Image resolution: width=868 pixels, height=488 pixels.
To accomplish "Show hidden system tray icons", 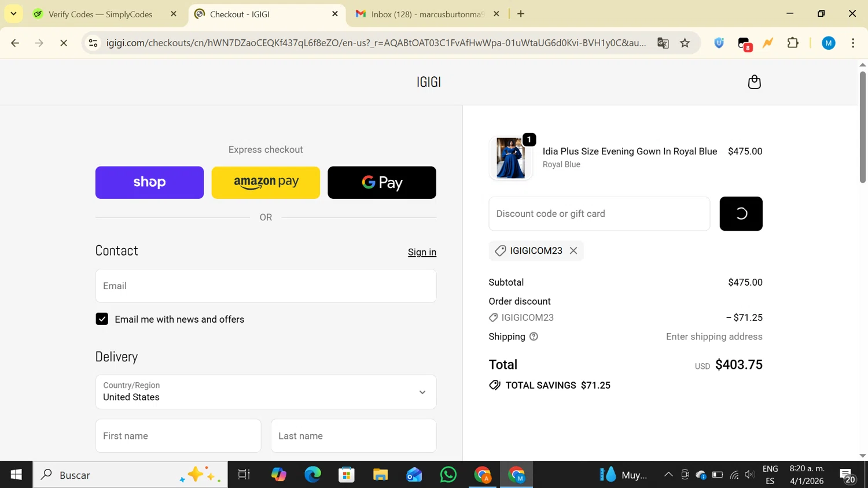I will tap(668, 475).
